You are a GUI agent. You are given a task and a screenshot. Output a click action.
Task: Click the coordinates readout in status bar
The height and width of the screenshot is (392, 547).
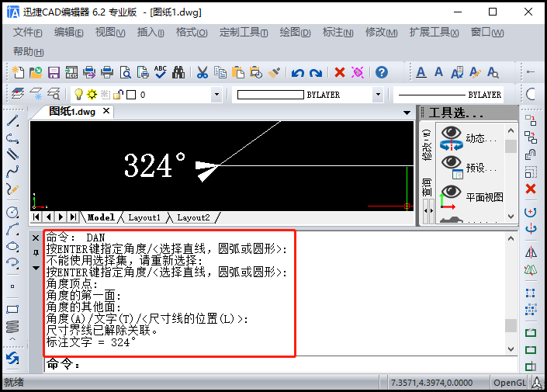click(x=431, y=383)
